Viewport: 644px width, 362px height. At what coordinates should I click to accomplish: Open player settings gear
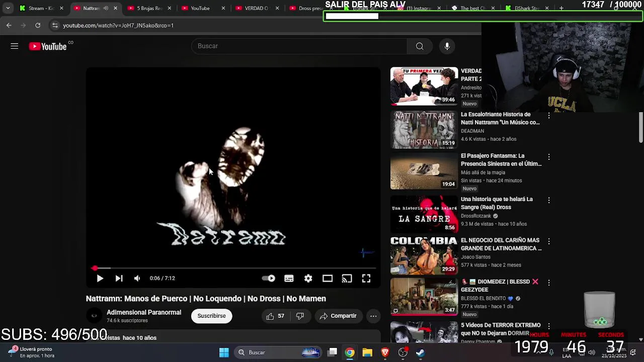(x=308, y=278)
